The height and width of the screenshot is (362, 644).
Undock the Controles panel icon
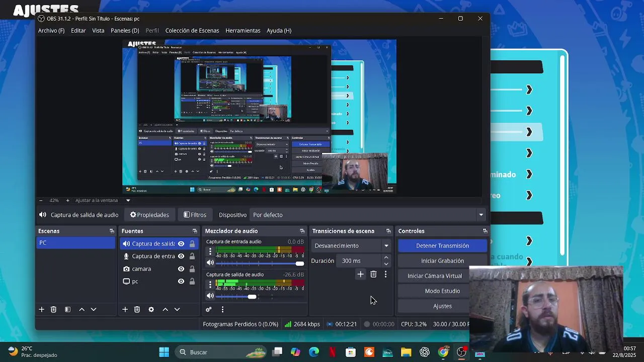[x=485, y=231]
